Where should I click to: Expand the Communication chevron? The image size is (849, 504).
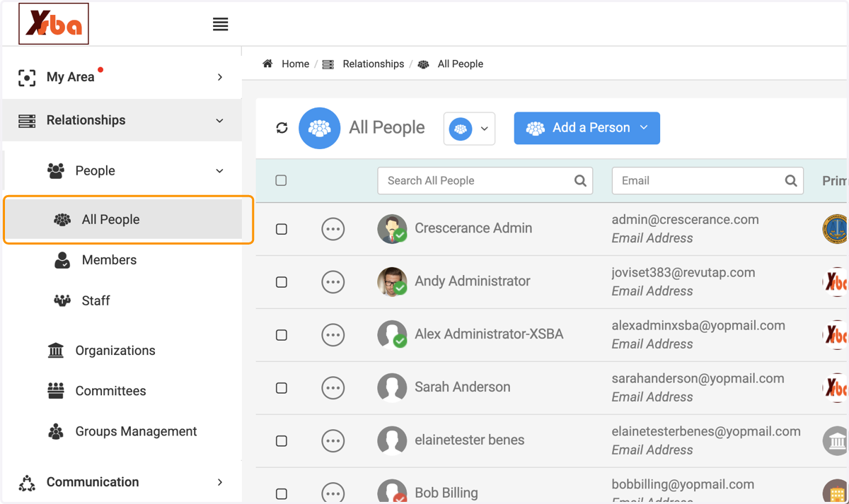220,482
